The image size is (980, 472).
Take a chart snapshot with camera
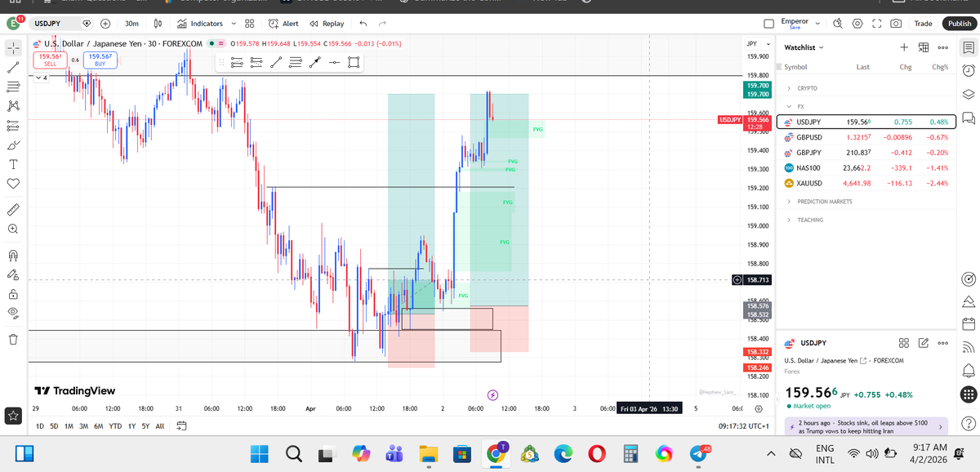tap(897, 24)
